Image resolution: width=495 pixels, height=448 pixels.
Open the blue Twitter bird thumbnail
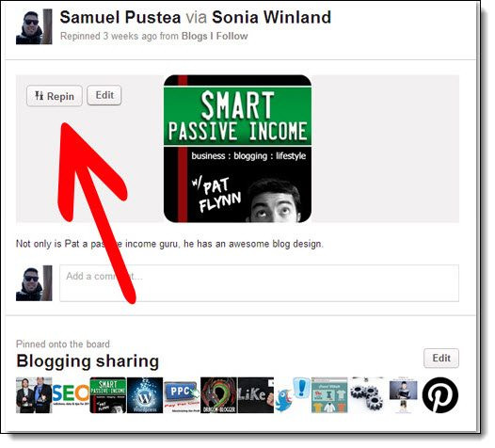coord(293,395)
